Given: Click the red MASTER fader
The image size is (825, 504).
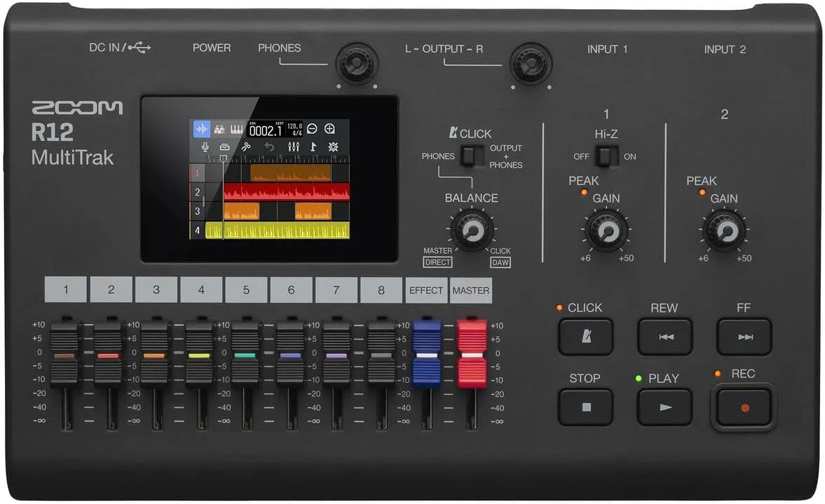Looking at the screenshot, I should click(471, 354).
